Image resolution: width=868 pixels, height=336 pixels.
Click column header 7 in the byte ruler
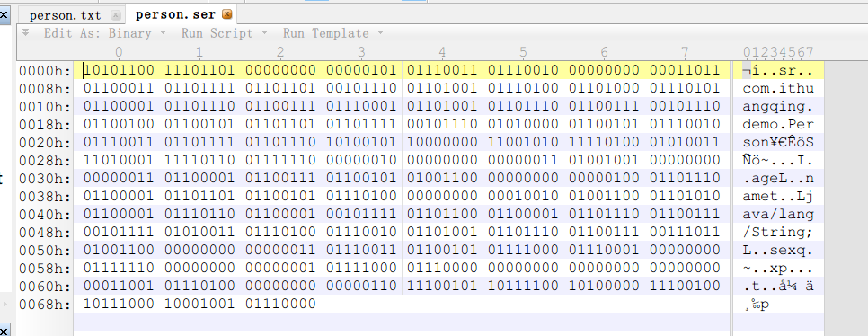tap(685, 52)
